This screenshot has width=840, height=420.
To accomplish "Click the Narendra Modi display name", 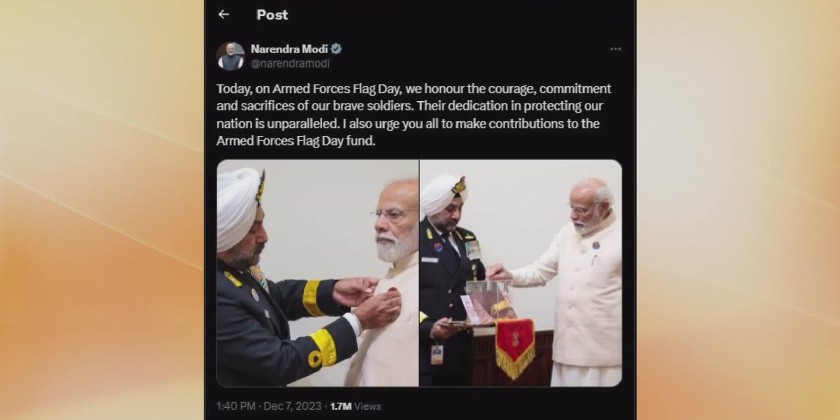I will (289, 49).
